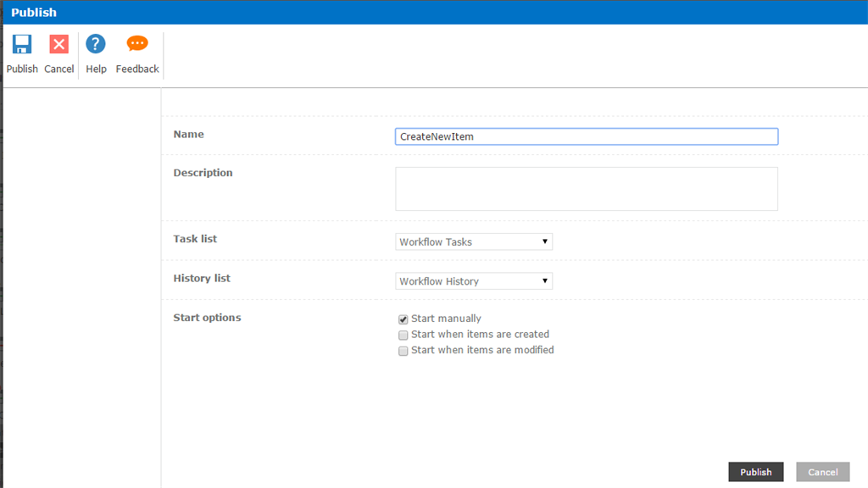The width and height of the screenshot is (868, 488).
Task: Click the Name field containing CreateNewItem
Action: click(586, 136)
